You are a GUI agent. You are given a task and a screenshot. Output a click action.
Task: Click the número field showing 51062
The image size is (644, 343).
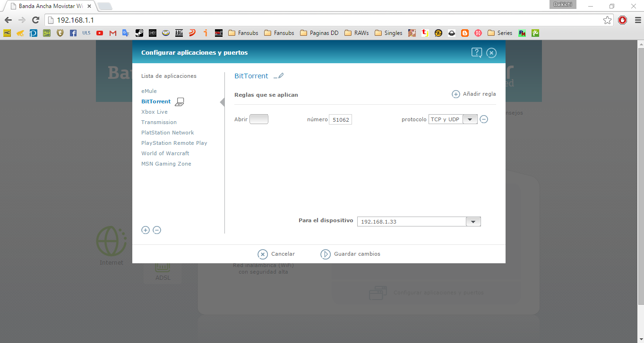point(340,119)
